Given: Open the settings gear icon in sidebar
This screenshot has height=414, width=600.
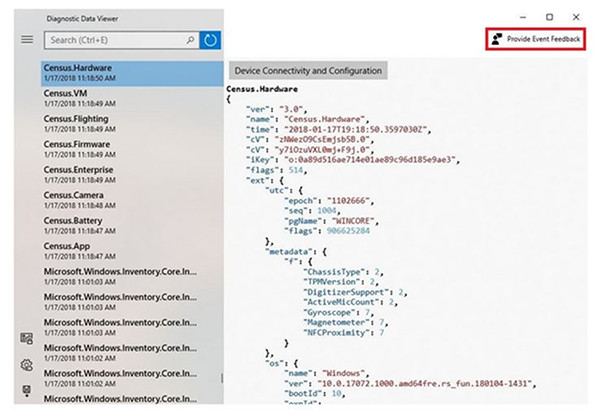Looking at the screenshot, I should pyautogui.click(x=26, y=365).
